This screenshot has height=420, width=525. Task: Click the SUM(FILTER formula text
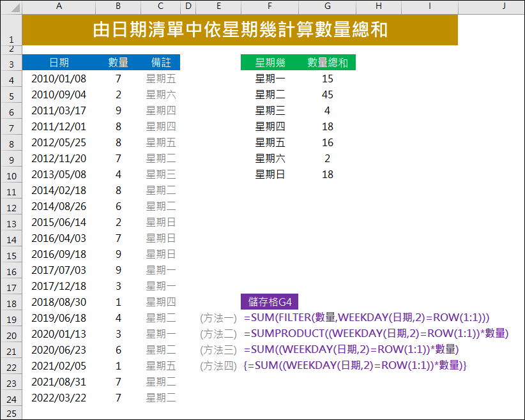point(367,317)
